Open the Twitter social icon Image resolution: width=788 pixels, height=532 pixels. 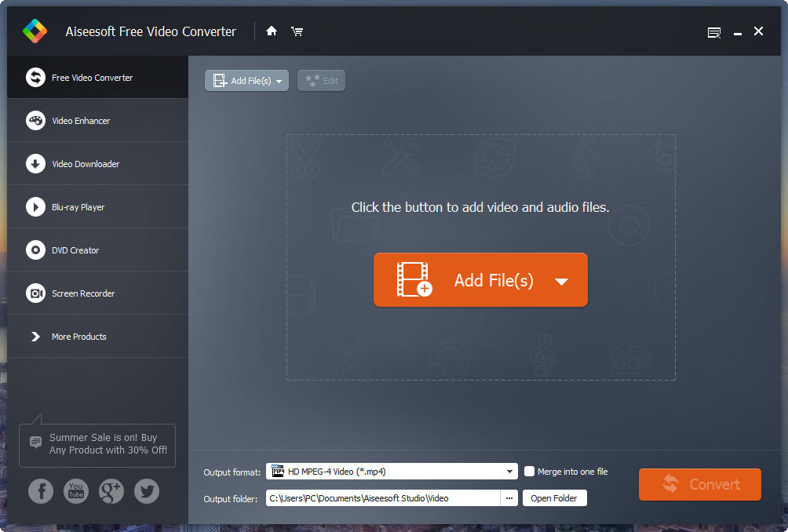pyautogui.click(x=146, y=491)
